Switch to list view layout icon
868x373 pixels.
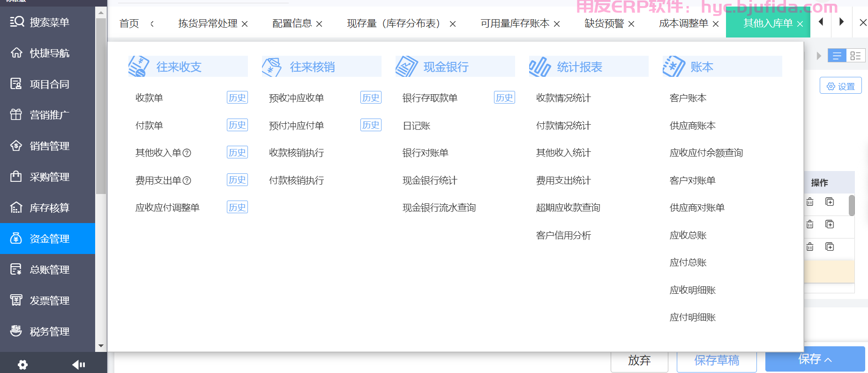(837, 56)
